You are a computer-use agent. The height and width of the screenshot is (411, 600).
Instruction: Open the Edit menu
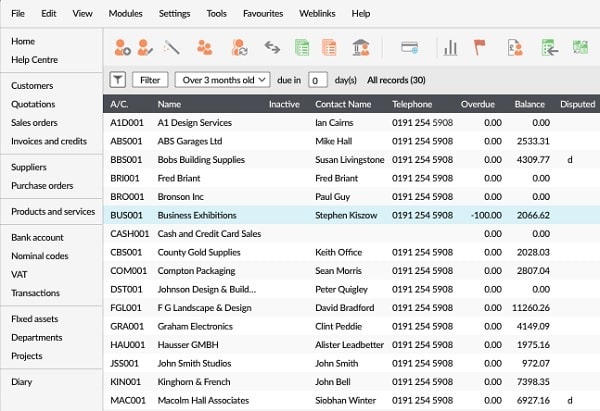[49, 13]
